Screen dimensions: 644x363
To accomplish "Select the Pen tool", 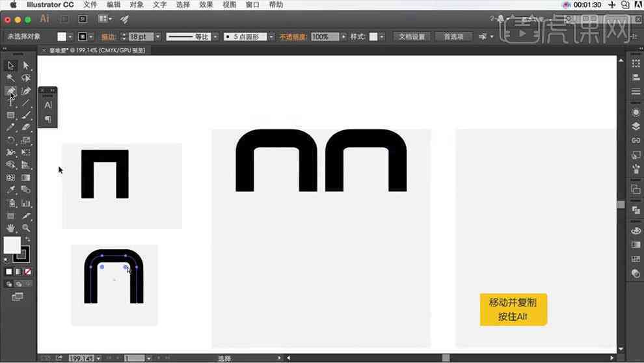I will pyautogui.click(x=10, y=90).
